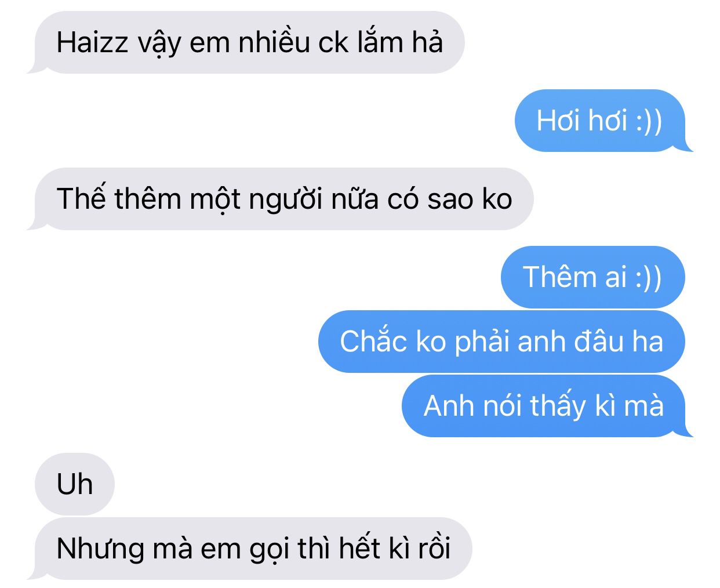The width and height of the screenshot is (720, 588).
Task: Click the word 'Chắc' in blue bubble
Action: point(373,341)
